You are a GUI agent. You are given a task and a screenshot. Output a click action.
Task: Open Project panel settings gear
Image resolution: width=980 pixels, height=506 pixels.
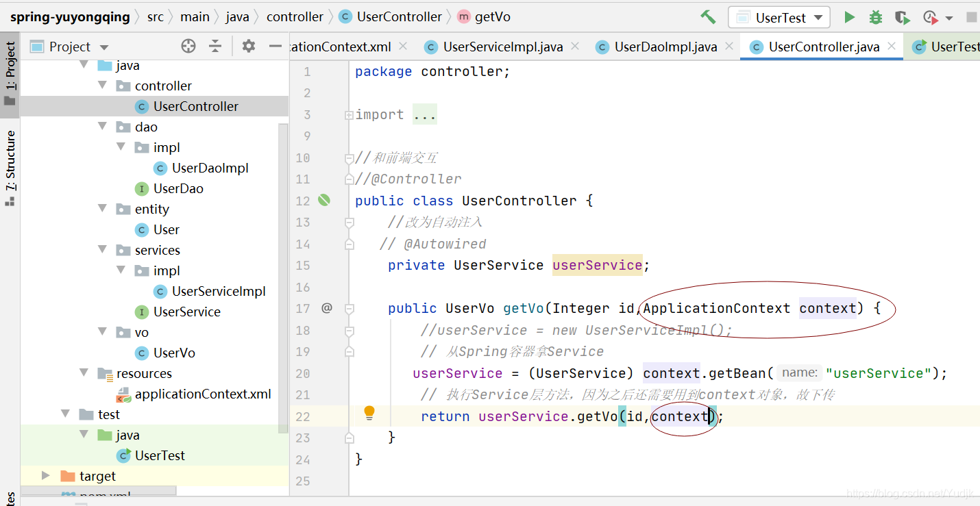pos(249,46)
